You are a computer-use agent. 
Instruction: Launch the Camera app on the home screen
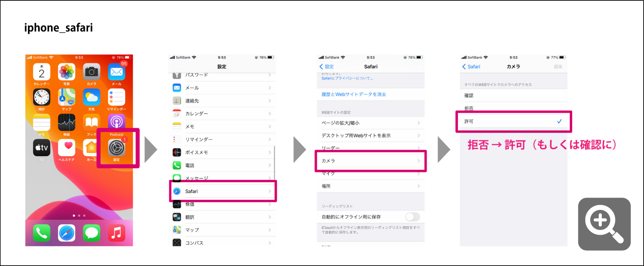click(x=92, y=72)
